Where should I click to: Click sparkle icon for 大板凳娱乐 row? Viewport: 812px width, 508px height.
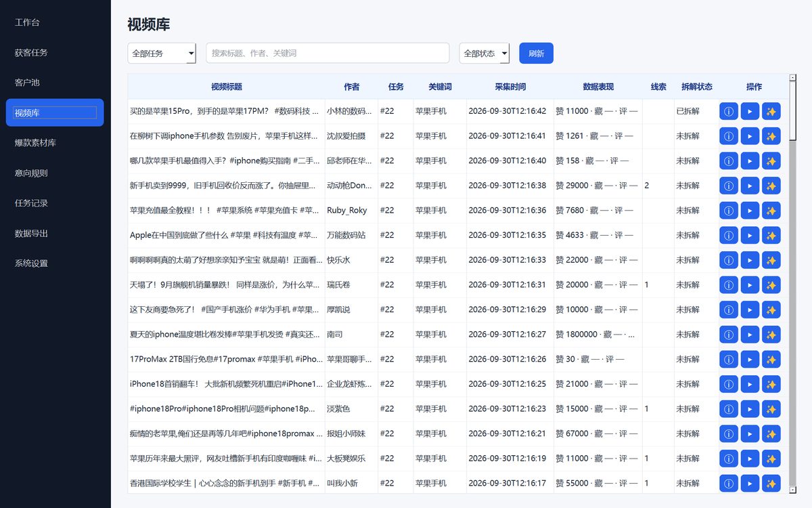(x=771, y=458)
